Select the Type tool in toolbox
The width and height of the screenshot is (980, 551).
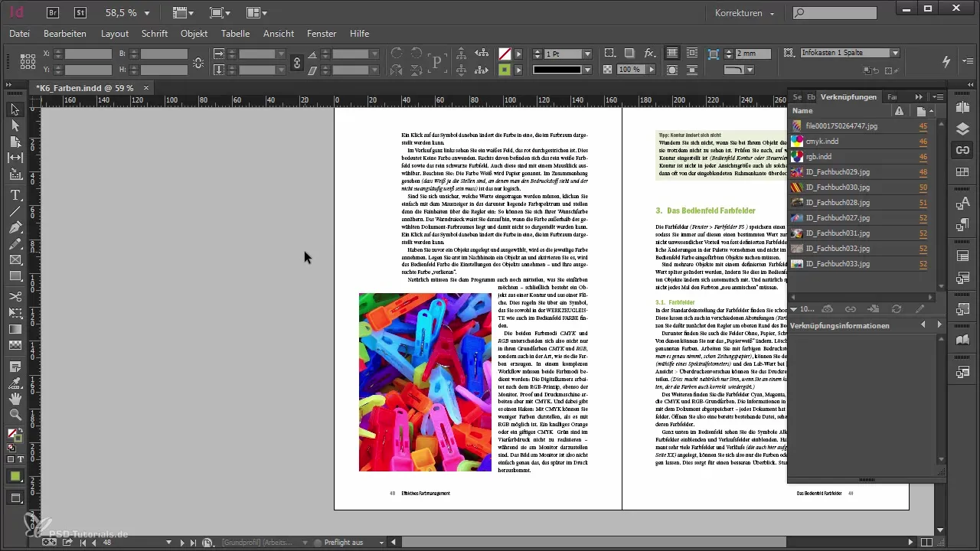(x=15, y=194)
